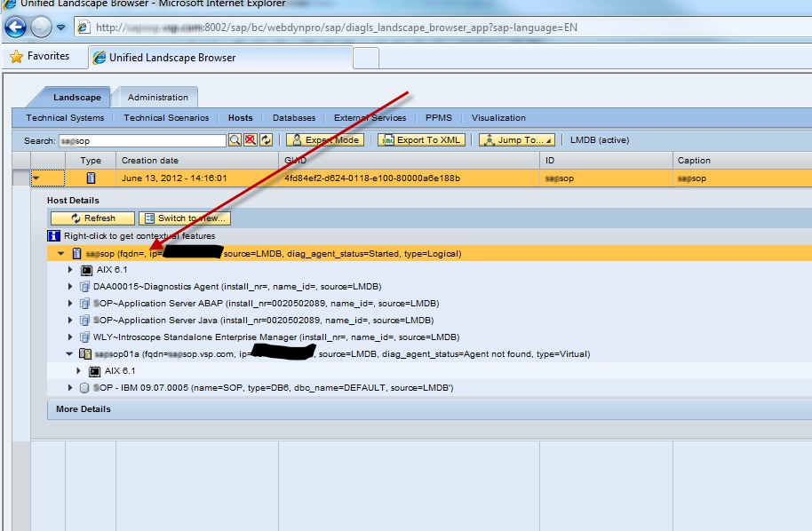Click the Caption column header
The height and width of the screenshot is (531, 812).
[x=743, y=161]
